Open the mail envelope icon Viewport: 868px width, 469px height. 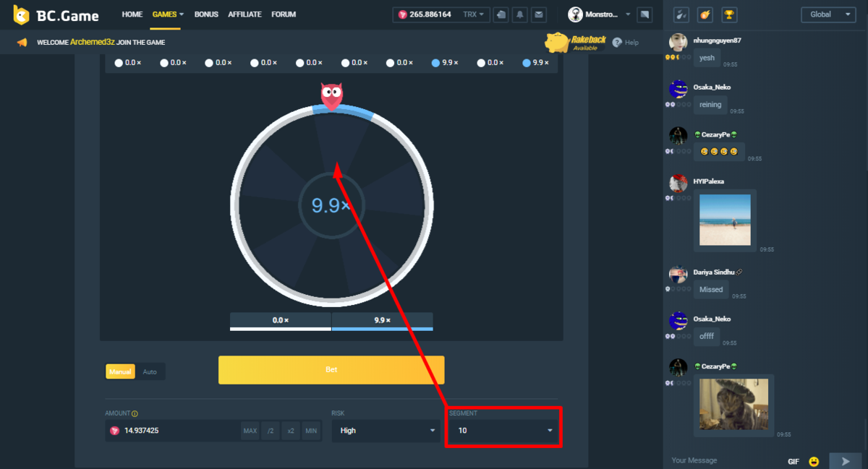[x=538, y=14]
